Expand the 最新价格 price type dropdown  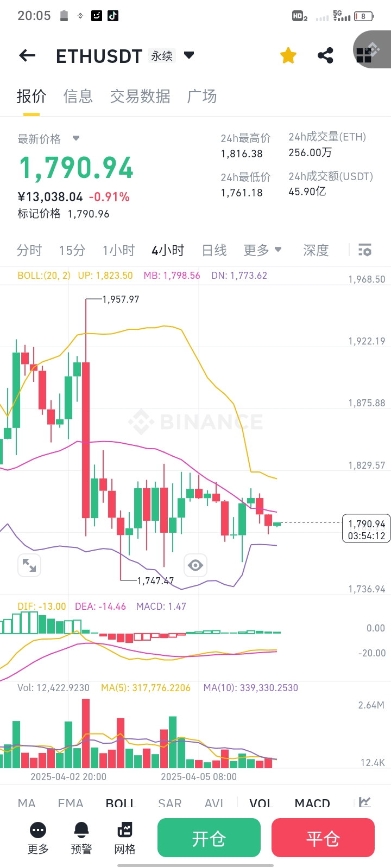76,138
